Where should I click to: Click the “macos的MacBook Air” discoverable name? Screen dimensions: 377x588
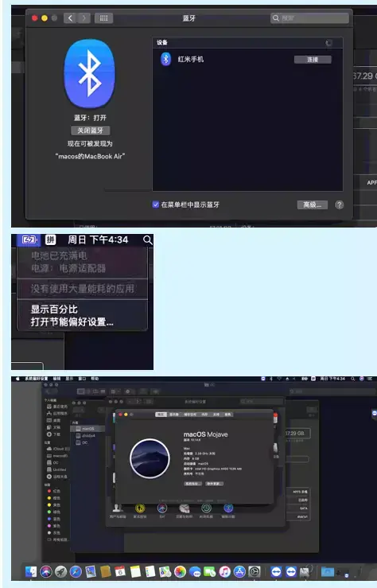(90, 157)
